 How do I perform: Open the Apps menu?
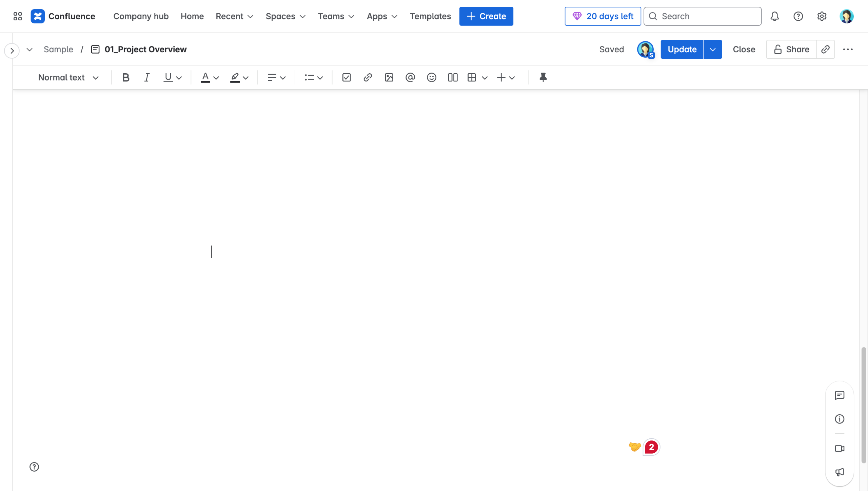[x=382, y=16]
